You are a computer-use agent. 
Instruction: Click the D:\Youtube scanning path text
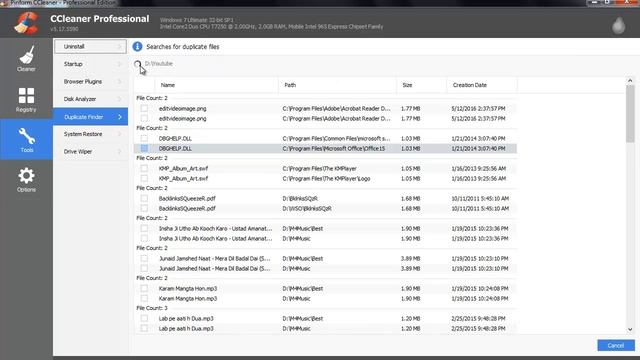tap(159, 64)
